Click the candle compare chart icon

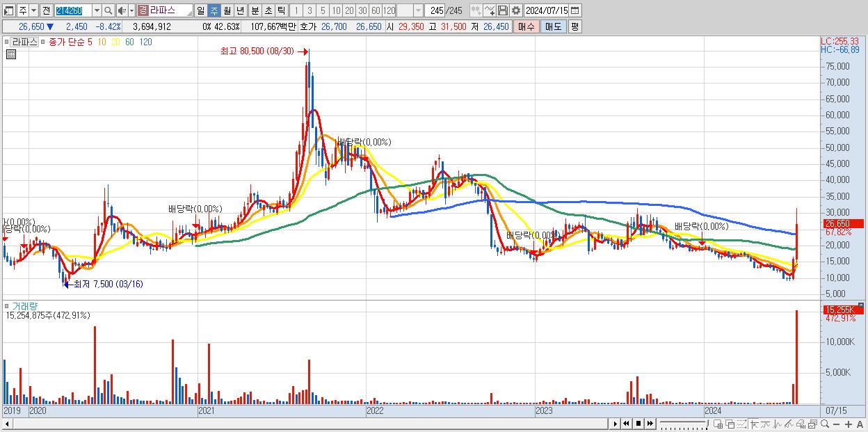coord(476,10)
